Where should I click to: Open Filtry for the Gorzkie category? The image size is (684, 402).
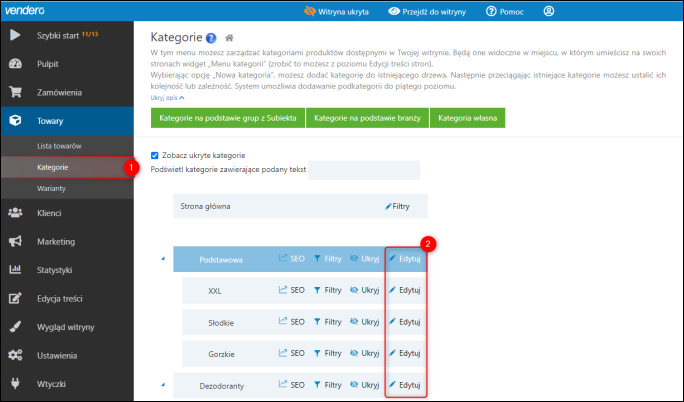point(328,353)
